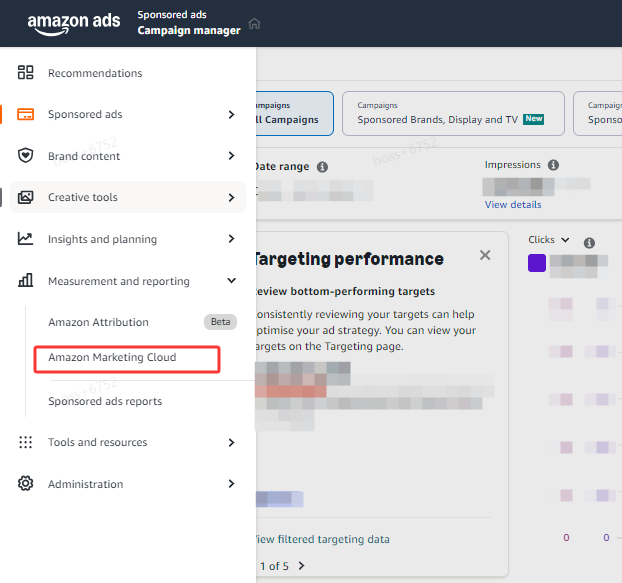This screenshot has height=583, width=622.
Task: Expand the Administration submenu chevron
Action: coord(231,484)
